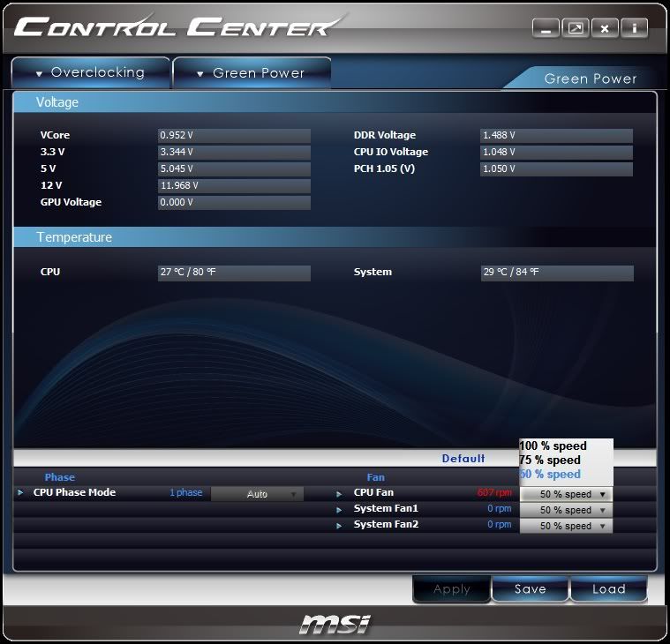Click the Voltage section header
This screenshot has width=670, height=644.
pyautogui.click(x=335, y=102)
